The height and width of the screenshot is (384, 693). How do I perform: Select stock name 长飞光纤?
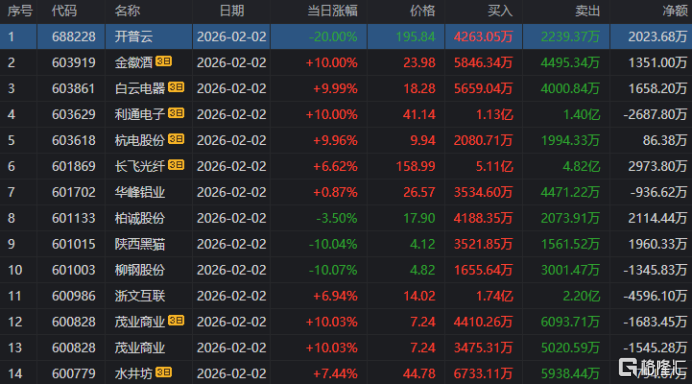tap(140, 166)
